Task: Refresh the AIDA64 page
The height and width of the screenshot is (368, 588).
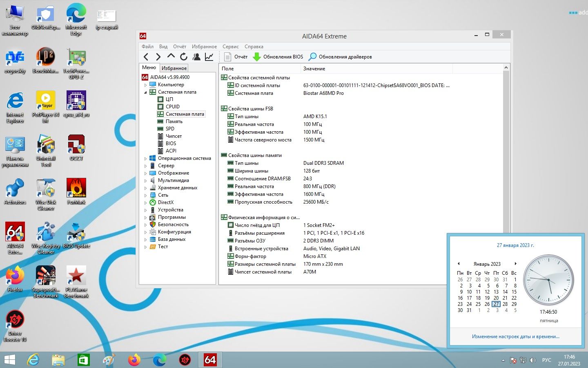Action: [184, 57]
